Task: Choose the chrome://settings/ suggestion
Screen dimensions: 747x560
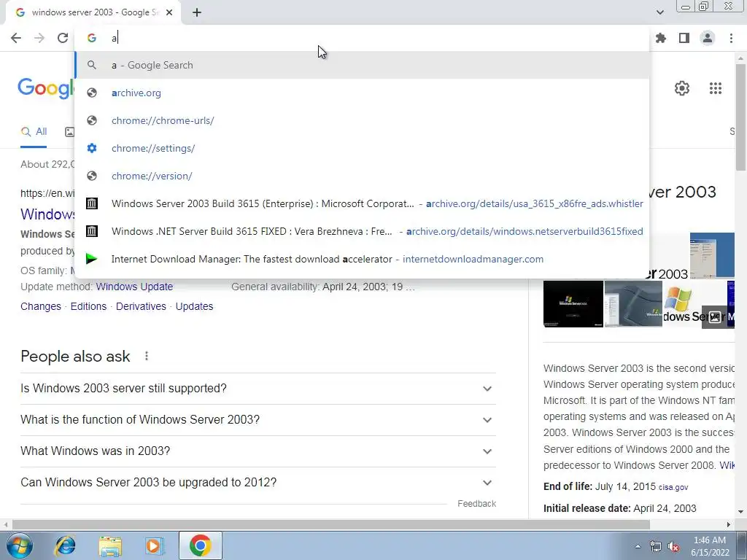Action: tap(362, 148)
